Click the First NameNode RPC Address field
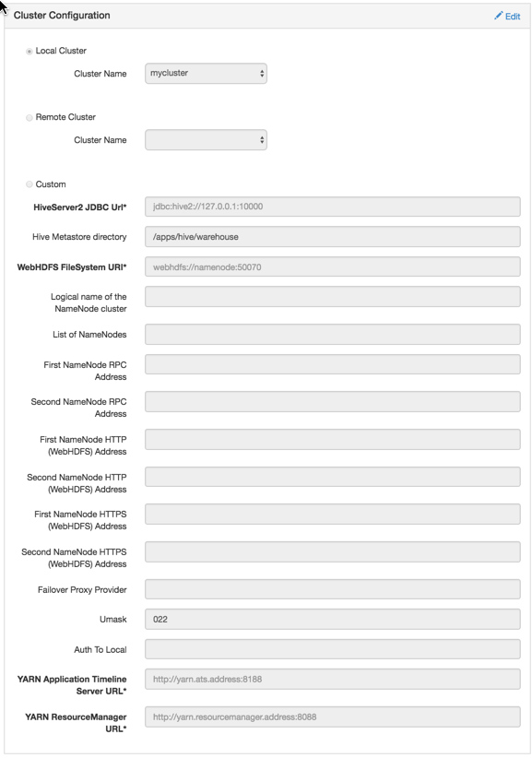Screen dimensions: 532x758 pyautogui.click(x=333, y=364)
